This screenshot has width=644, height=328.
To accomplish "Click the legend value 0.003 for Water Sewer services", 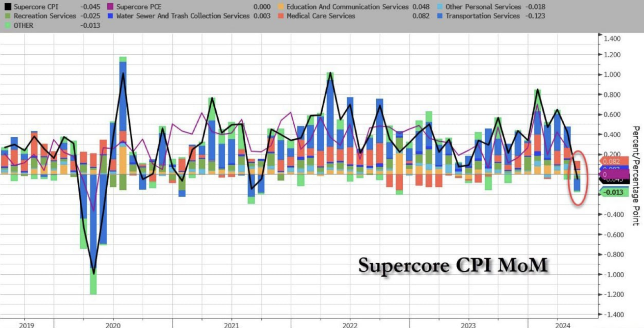I will coord(262,16).
